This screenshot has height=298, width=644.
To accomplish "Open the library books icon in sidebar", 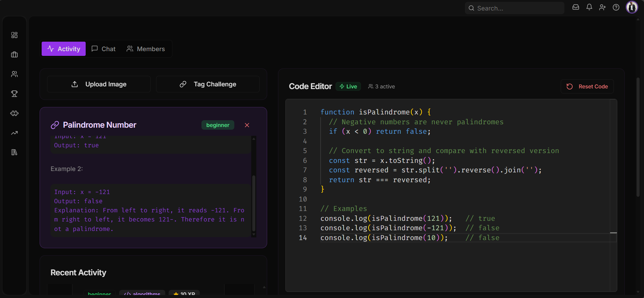I will 14,152.
